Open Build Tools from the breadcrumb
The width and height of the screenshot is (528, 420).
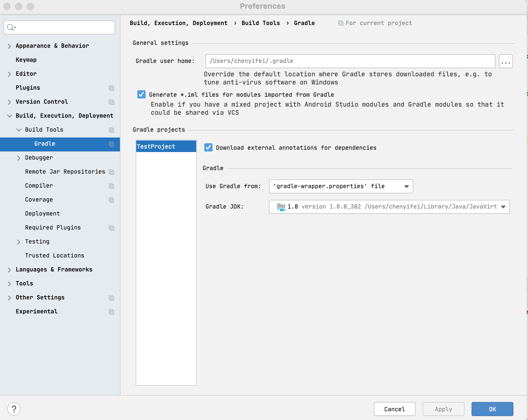point(261,23)
